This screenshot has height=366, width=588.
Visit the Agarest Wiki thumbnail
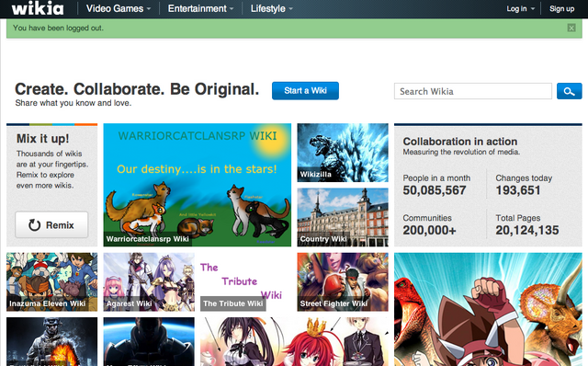149,282
